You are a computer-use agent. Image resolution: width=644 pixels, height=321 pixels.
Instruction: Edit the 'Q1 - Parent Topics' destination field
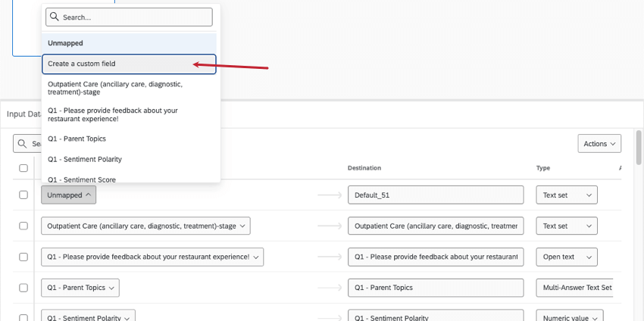pyautogui.click(x=436, y=288)
